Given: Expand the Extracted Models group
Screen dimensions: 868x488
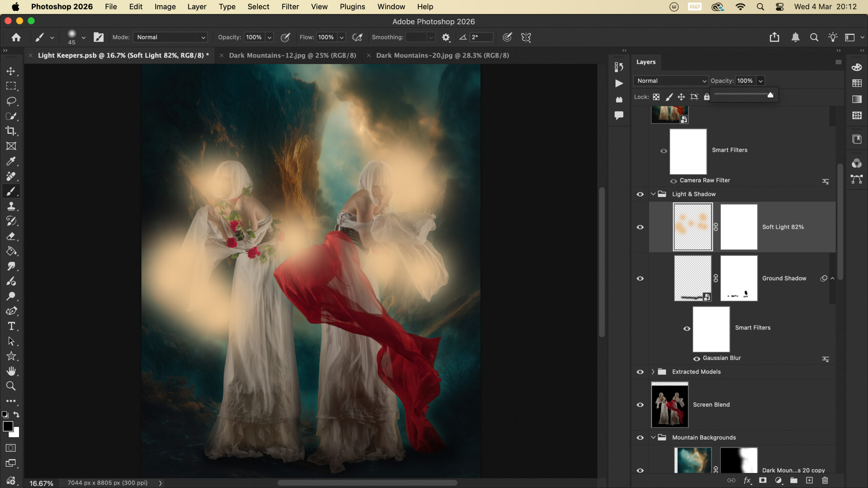Looking at the screenshot, I should (x=653, y=372).
